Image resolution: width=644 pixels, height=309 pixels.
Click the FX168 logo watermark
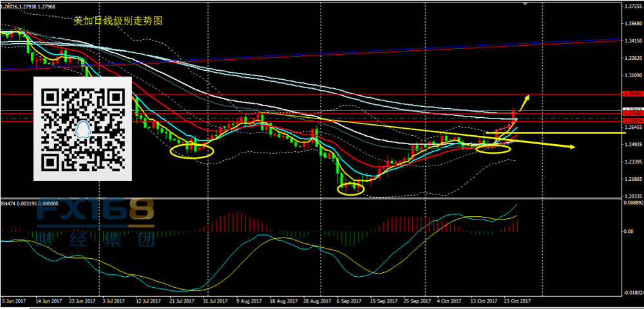[x=95, y=211]
